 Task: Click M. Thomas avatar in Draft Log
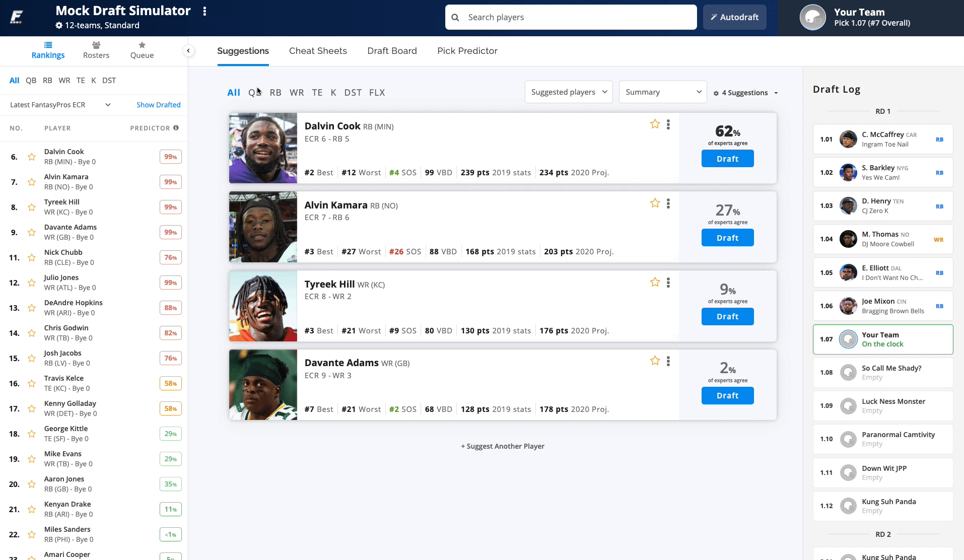tap(848, 239)
